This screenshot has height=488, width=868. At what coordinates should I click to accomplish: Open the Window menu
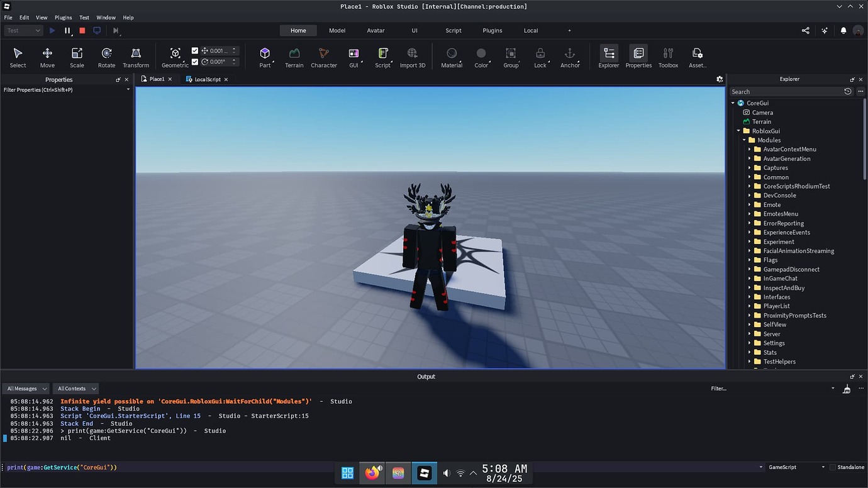[x=106, y=18]
